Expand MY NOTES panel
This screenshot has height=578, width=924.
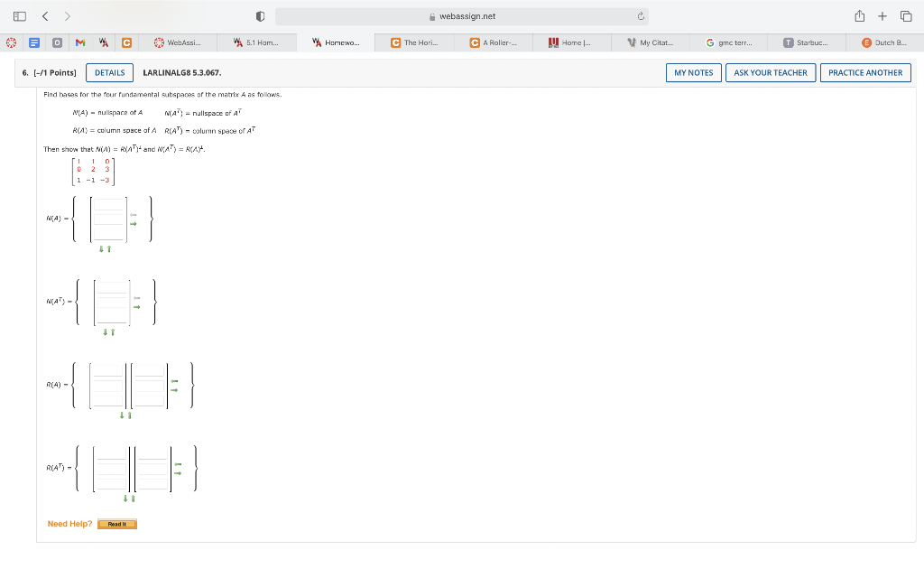[x=693, y=72]
